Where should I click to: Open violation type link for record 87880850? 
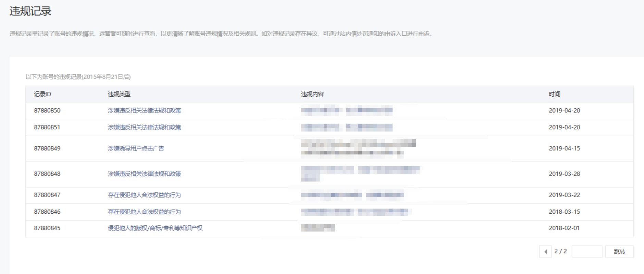coord(144,111)
